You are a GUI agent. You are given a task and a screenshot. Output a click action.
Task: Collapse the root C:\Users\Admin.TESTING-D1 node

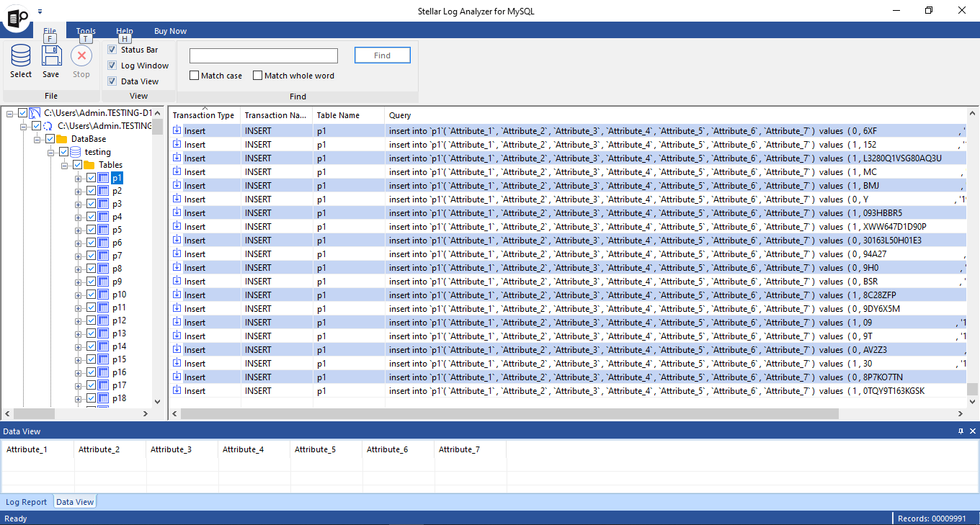[x=10, y=113]
